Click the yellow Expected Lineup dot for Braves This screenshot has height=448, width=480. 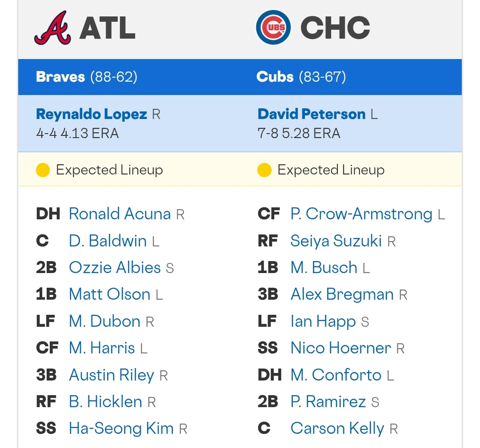pyautogui.click(x=43, y=170)
